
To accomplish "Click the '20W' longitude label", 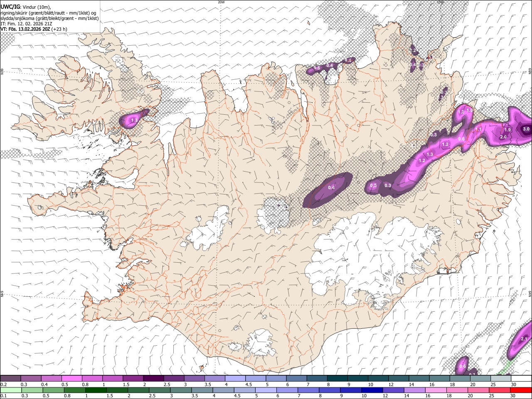I will 221,2.
